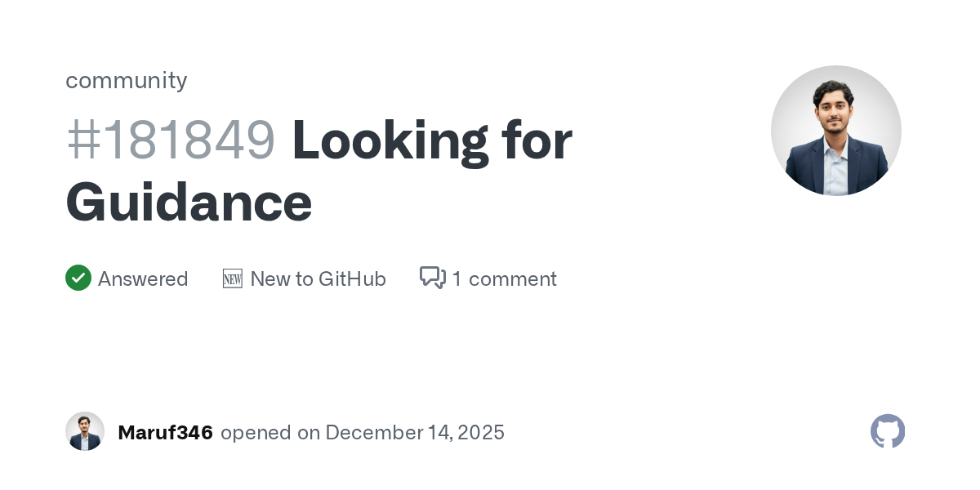The height and width of the screenshot is (490, 980).
Task: Click the green Answered checkmark icon
Action: pos(78,278)
